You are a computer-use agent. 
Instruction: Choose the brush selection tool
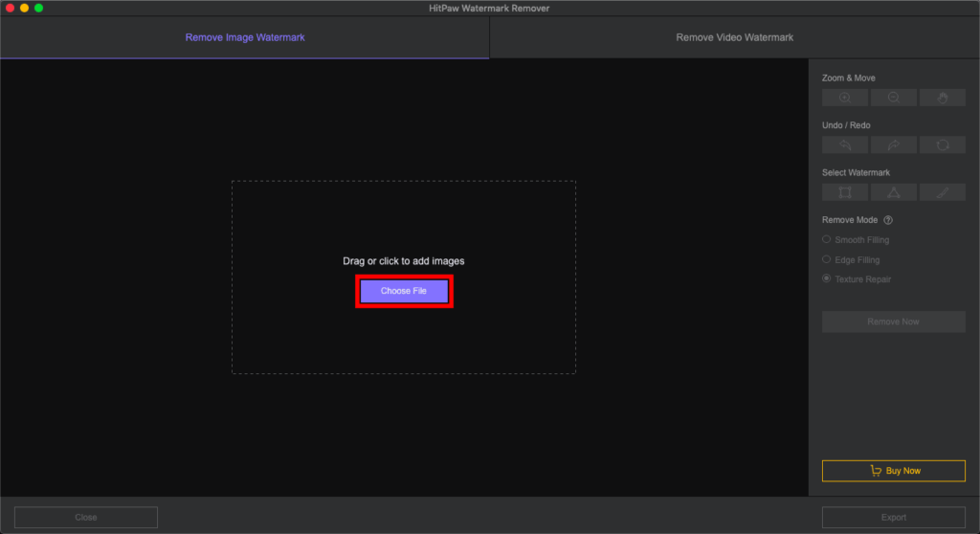(943, 192)
